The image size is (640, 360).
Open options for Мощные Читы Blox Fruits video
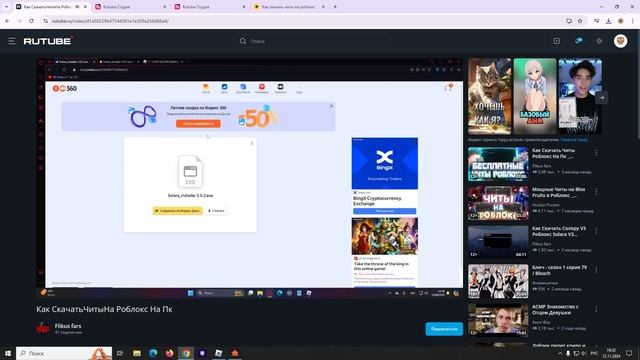click(596, 191)
